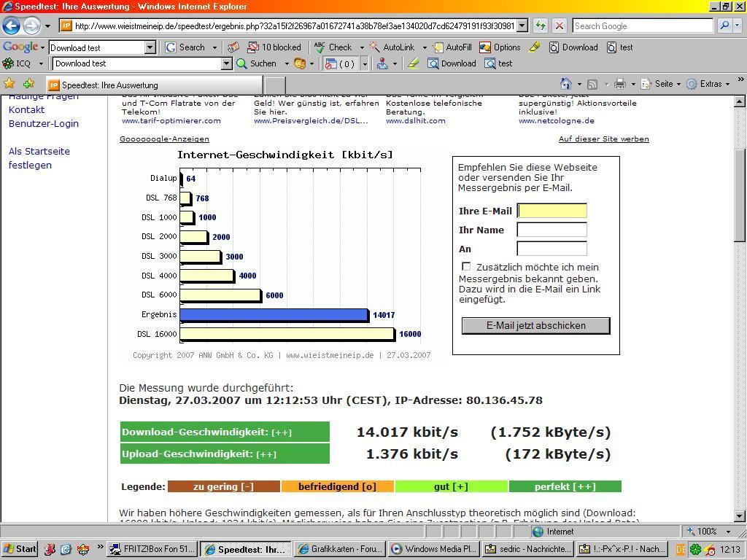
Task: Open the RSS feeds icon
Action: pyautogui.click(x=592, y=85)
